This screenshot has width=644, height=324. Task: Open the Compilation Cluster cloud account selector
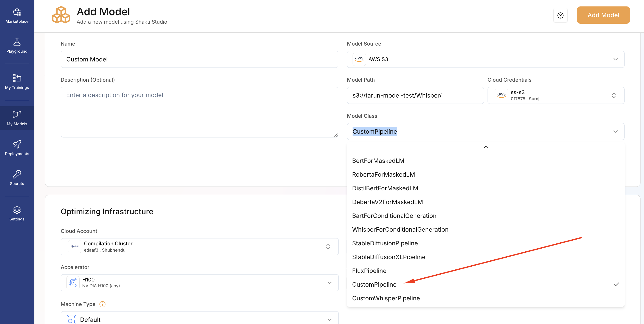pos(199,246)
